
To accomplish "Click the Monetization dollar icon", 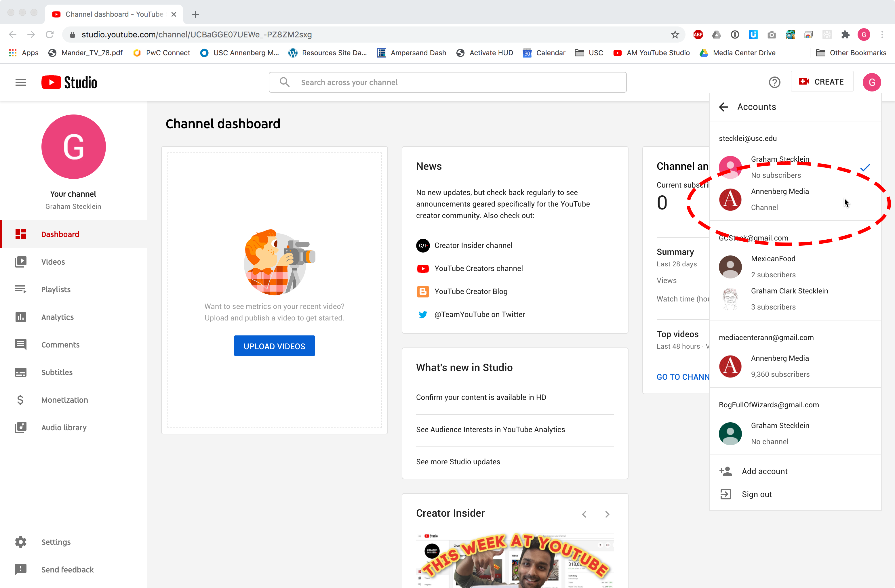I will tap(20, 400).
